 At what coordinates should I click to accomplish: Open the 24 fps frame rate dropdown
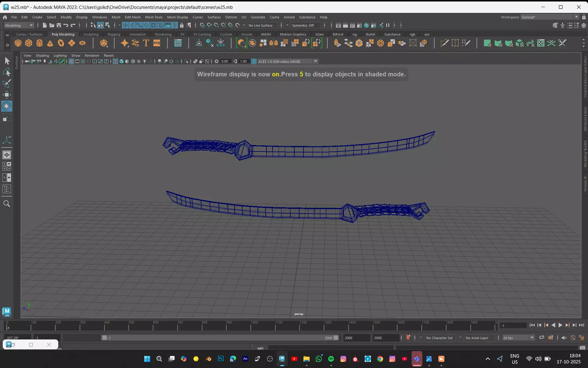coord(518,338)
